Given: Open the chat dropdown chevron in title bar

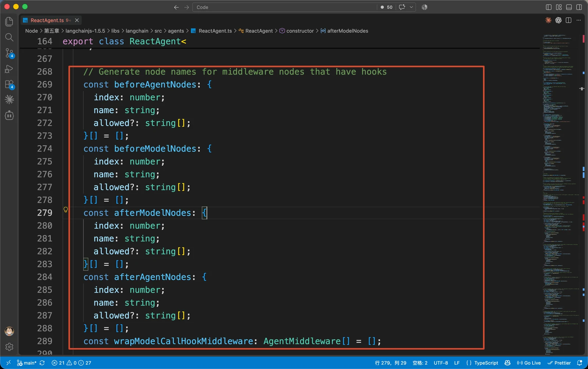Looking at the screenshot, I should pyautogui.click(x=411, y=7).
